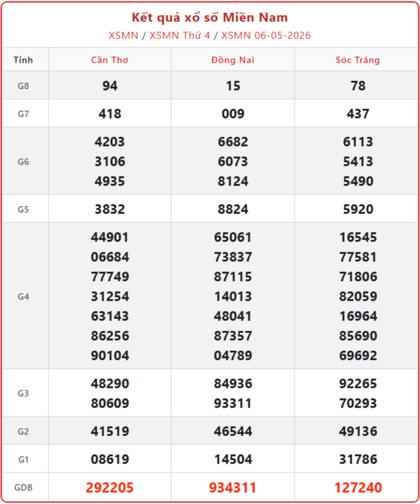Click G6 number 6682

(x=233, y=142)
